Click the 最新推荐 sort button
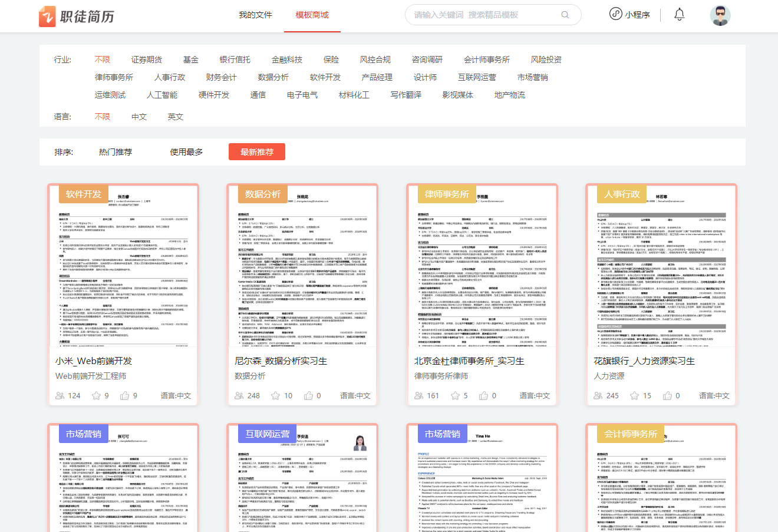Viewport: 778px width, 532px height. coord(257,152)
